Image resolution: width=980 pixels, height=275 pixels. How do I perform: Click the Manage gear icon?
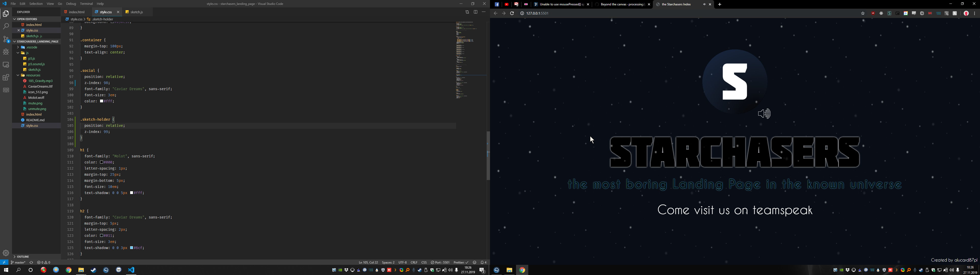pos(6,253)
